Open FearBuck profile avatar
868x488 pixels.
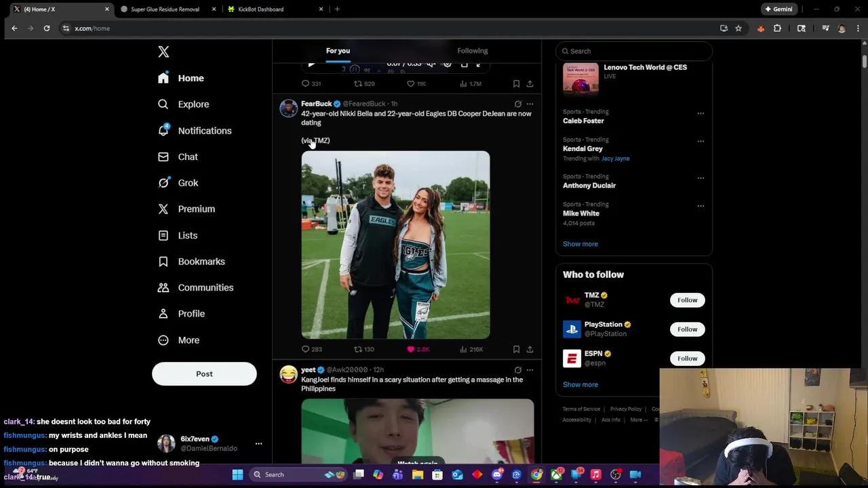pos(288,108)
